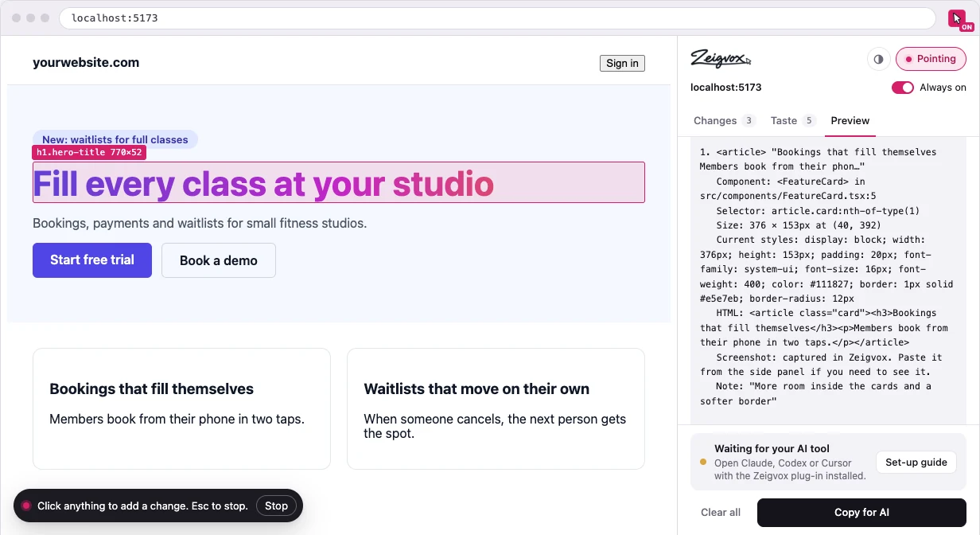980x535 pixels.
Task: Click the pink recording dot in pointing bar
Action: click(x=26, y=506)
